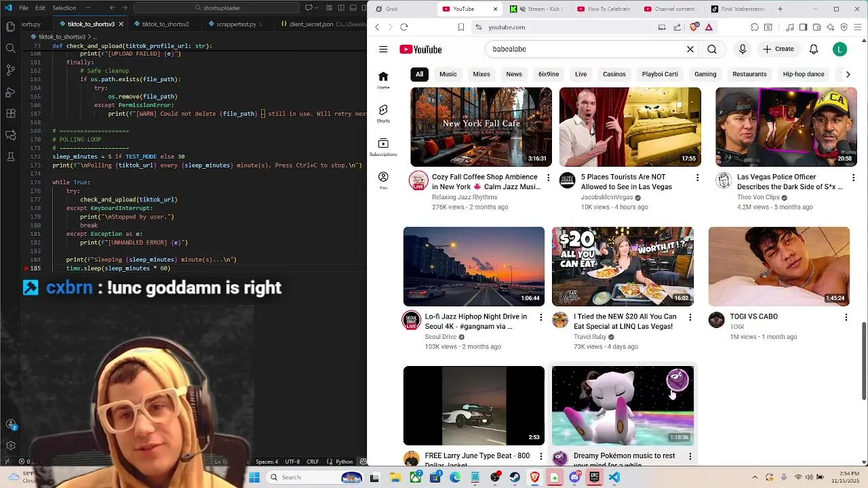This screenshot has width=868, height=488.
Task: Click the YouTube Create button
Action: click(x=778, y=49)
